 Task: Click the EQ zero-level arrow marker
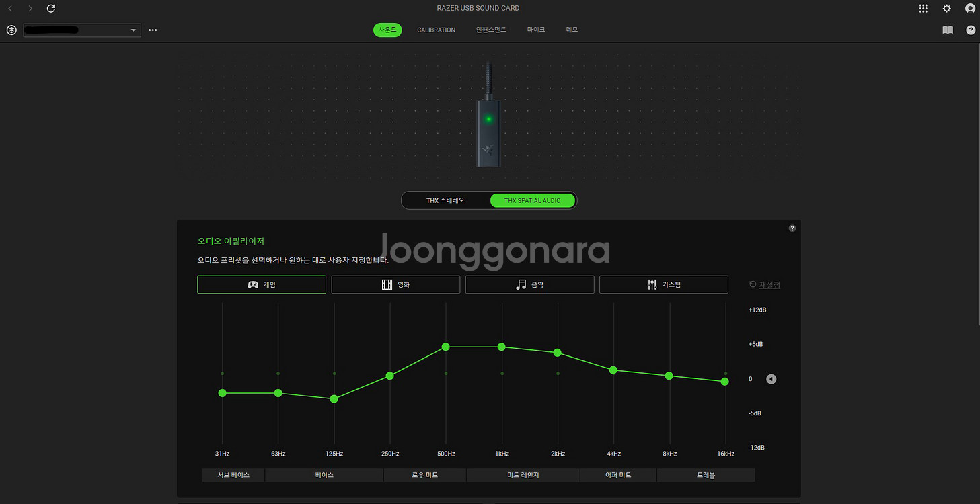pyautogui.click(x=771, y=379)
